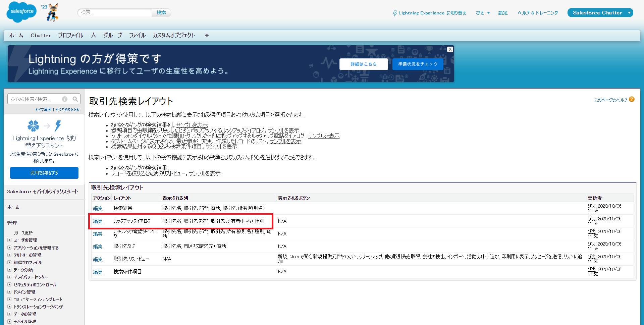
Task: Click the quick find magnifier icon
Action: click(x=75, y=99)
